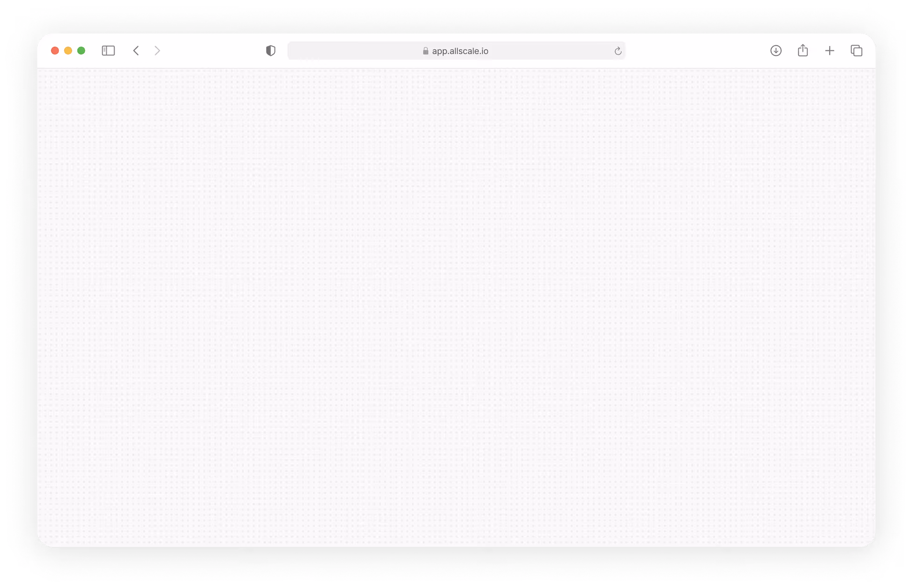Click the padlock icon in address bar
The image size is (913, 588).
426,51
